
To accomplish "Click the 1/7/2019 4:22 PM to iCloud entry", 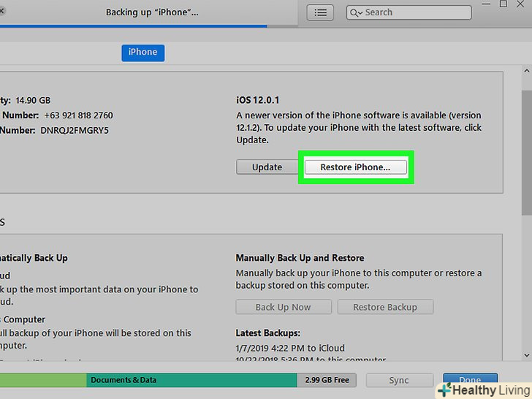I will click(x=290, y=348).
